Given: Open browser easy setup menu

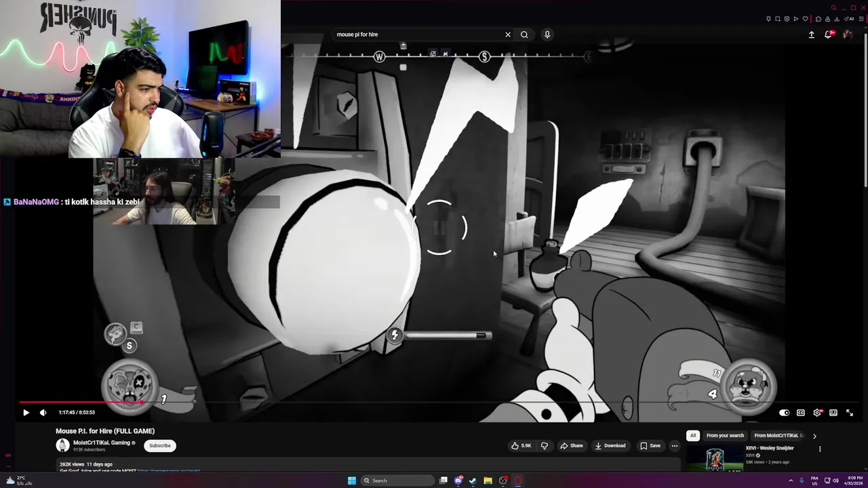Looking at the screenshot, I should [861, 19].
